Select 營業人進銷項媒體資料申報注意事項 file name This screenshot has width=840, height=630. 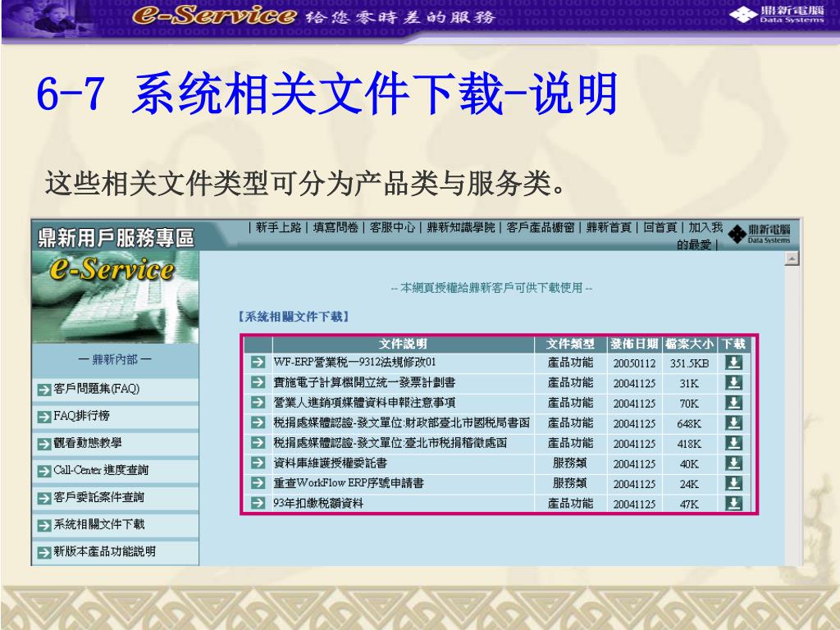(364, 402)
